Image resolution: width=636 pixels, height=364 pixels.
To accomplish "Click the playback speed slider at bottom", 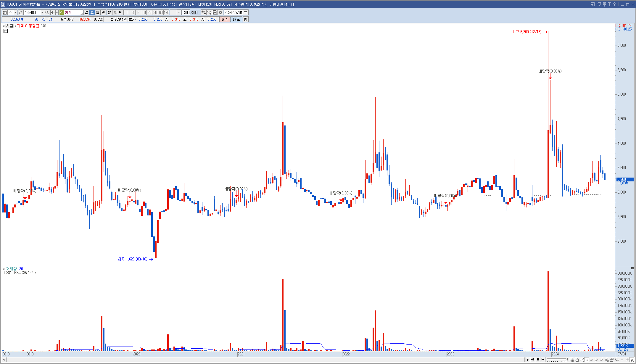I will tap(556, 360).
